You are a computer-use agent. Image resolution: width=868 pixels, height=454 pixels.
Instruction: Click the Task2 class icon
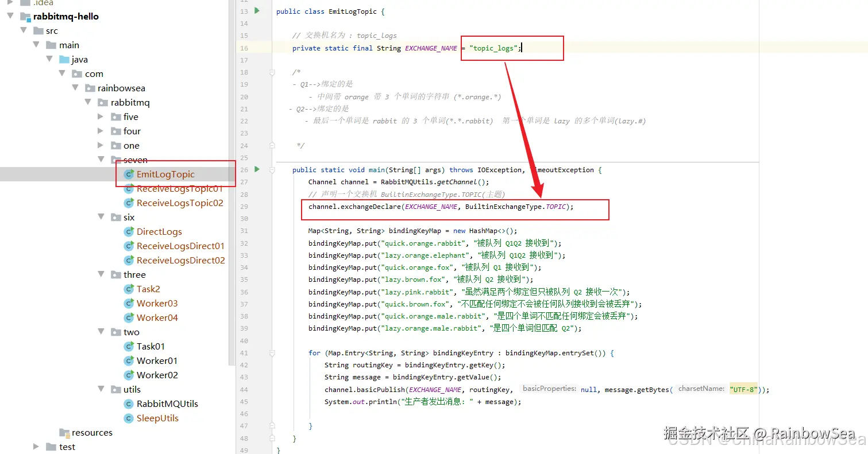pyautogui.click(x=129, y=289)
